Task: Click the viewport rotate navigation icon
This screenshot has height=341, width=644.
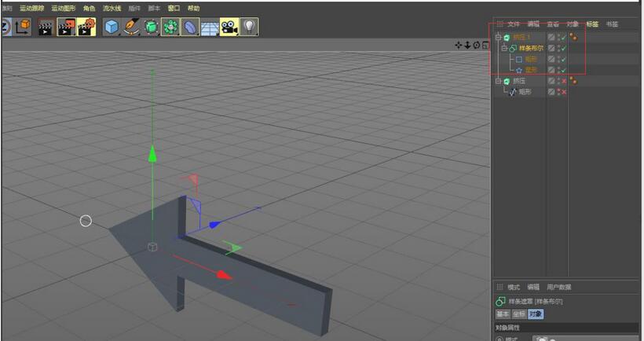Action: pos(477,45)
